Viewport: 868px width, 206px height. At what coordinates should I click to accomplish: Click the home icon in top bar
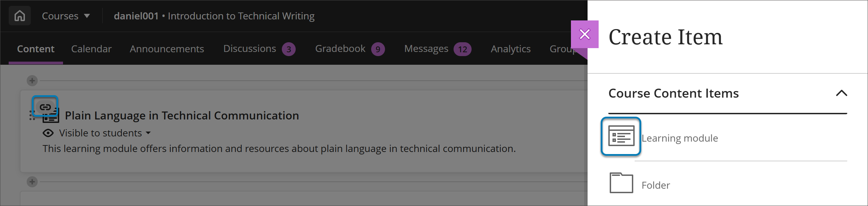pos(20,16)
